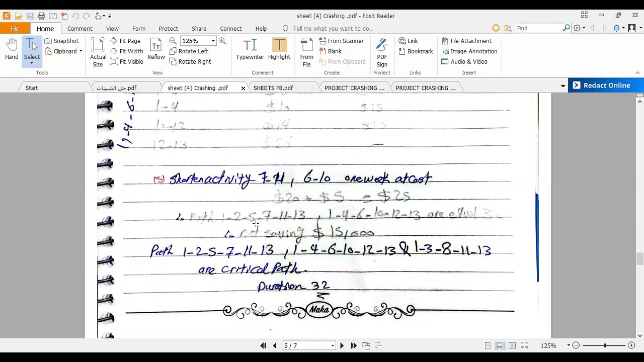Go to the last page
644x362 pixels.
[354, 346]
